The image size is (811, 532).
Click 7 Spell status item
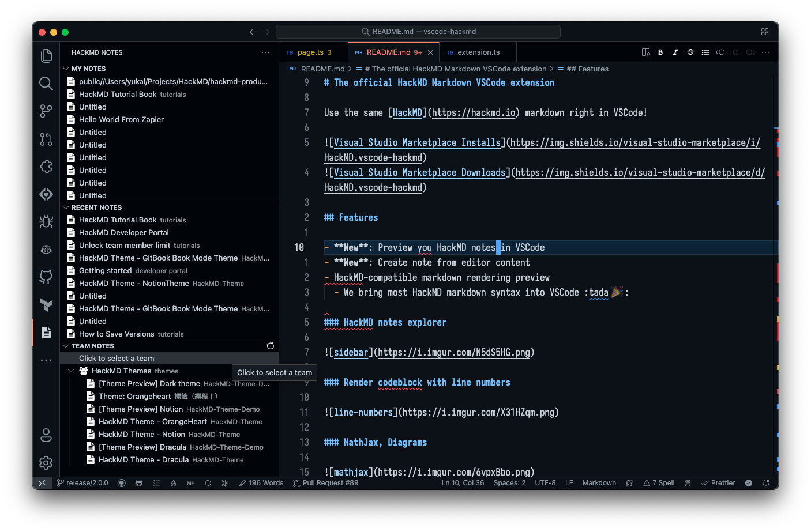[x=659, y=483]
